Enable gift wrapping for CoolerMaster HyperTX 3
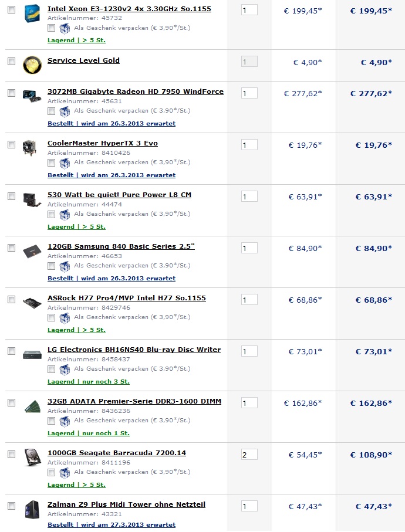 click(x=52, y=162)
